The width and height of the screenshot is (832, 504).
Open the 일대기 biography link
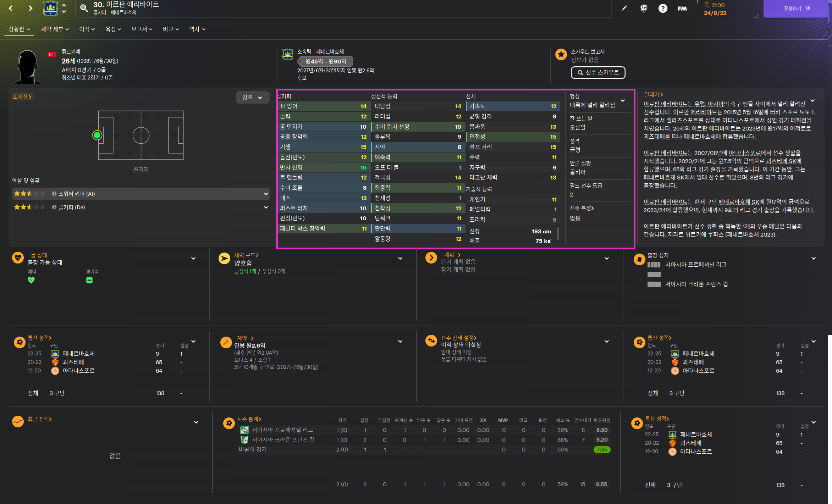tap(654, 94)
